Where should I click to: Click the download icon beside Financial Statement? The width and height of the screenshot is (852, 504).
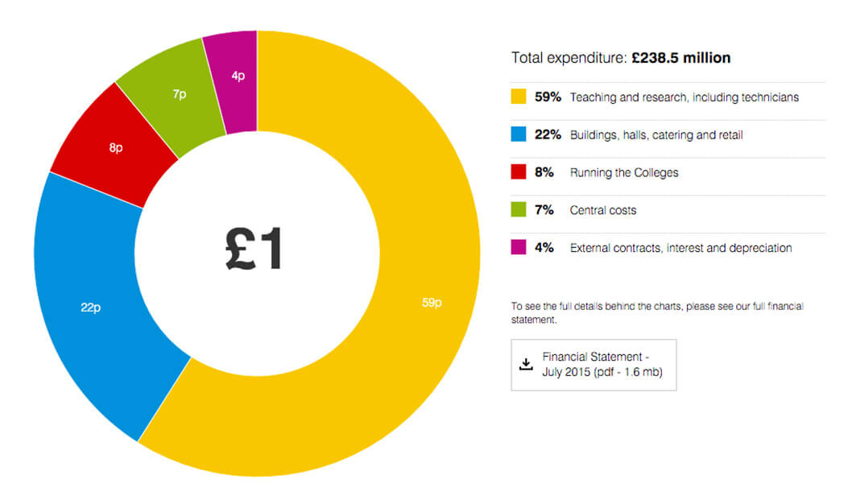tap(526, 365)
